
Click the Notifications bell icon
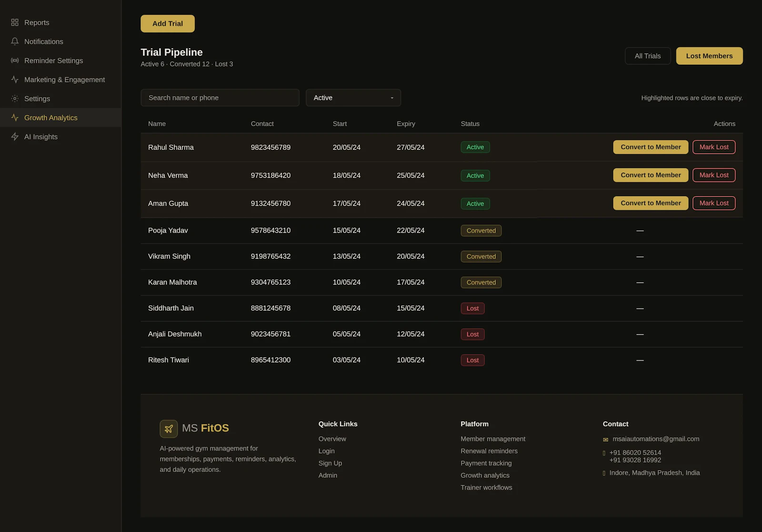[15, 41]
